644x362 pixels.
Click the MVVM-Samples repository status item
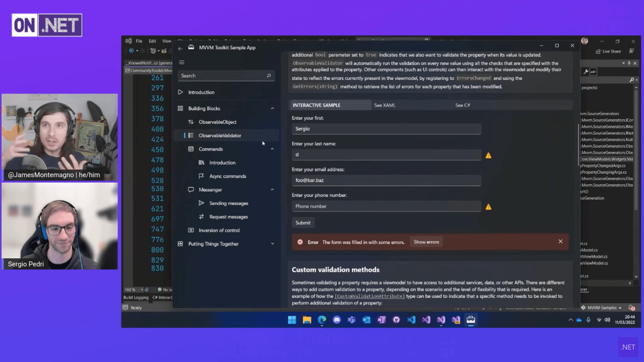pyautogui.click(x=602, y=308)
